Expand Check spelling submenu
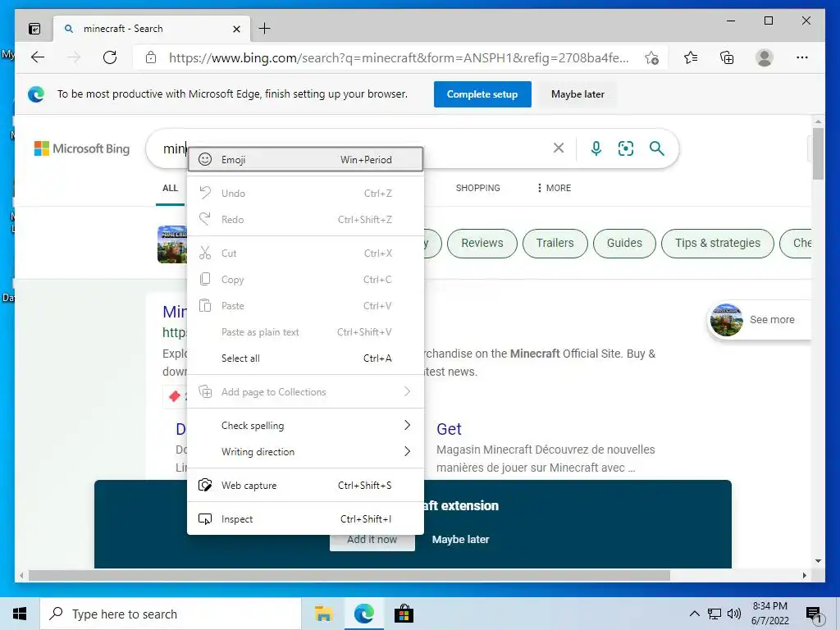The height and width of the screenshot is (630, 840). tap(305, 426)
